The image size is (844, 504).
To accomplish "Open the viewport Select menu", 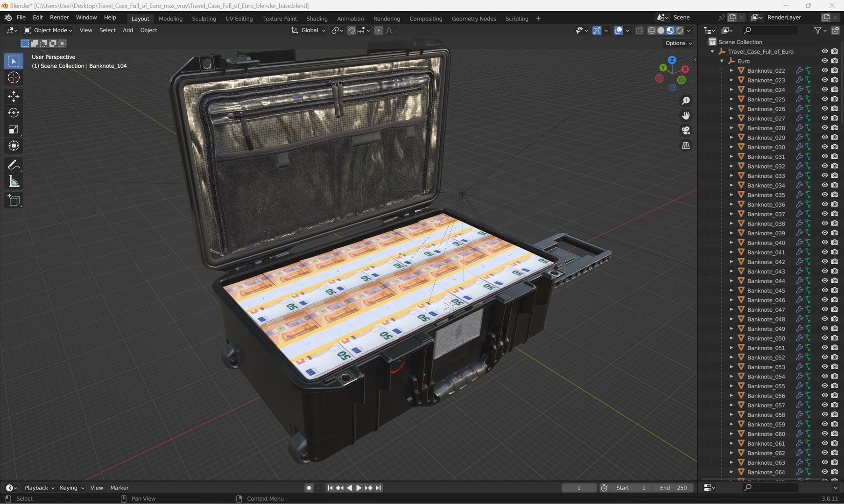I will coord(107,30).
